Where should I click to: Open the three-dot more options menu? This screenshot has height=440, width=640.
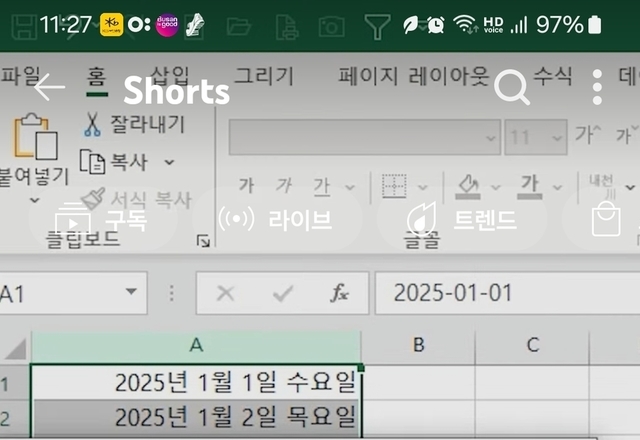click(597, 88)
